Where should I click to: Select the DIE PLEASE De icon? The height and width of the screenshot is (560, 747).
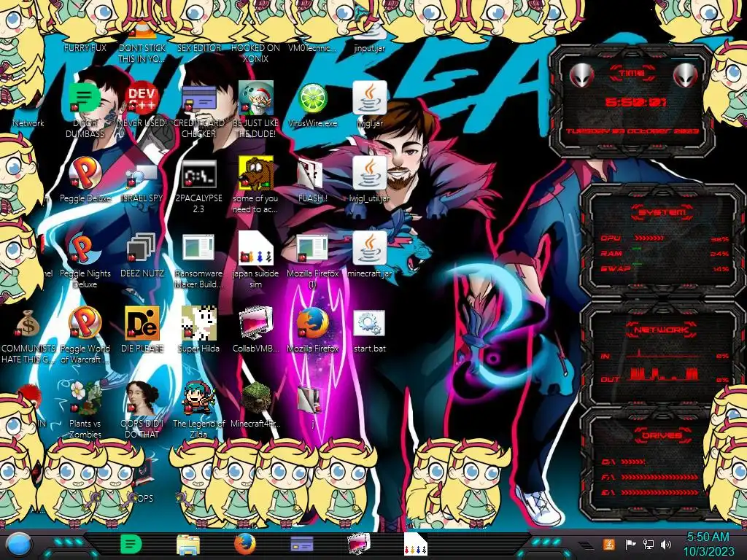tap(142, 324)
